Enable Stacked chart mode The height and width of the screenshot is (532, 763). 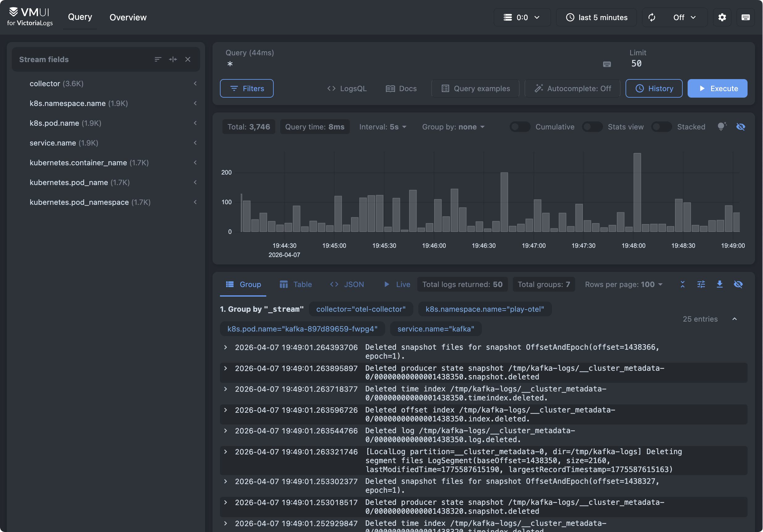click(x=661, y=127)
